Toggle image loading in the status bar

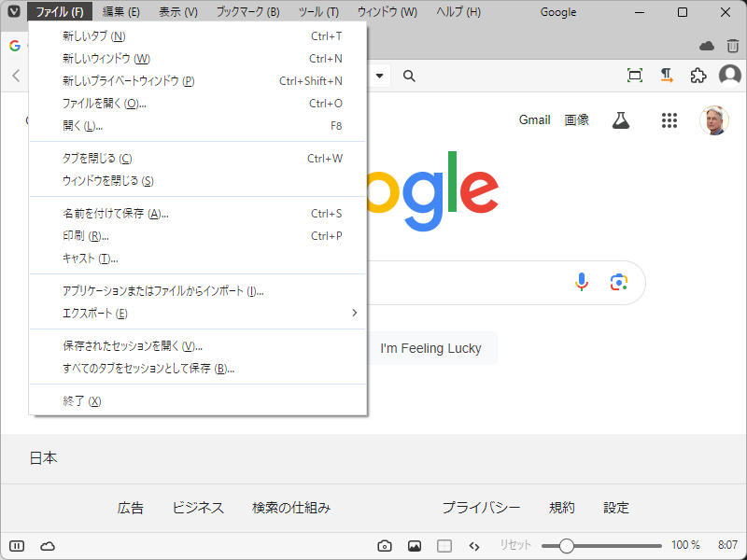point(415,545)
